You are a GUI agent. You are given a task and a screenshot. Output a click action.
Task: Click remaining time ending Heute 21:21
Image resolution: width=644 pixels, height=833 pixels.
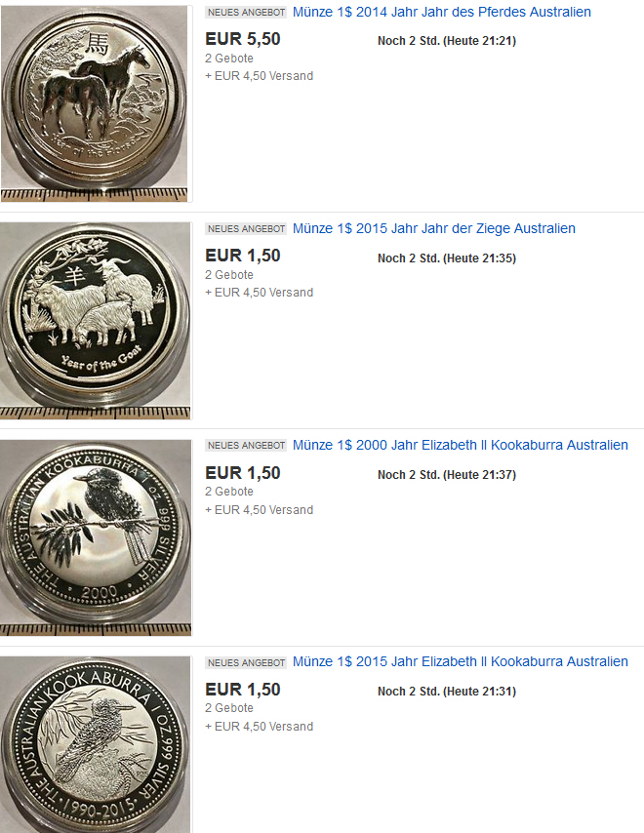(446, 41)
